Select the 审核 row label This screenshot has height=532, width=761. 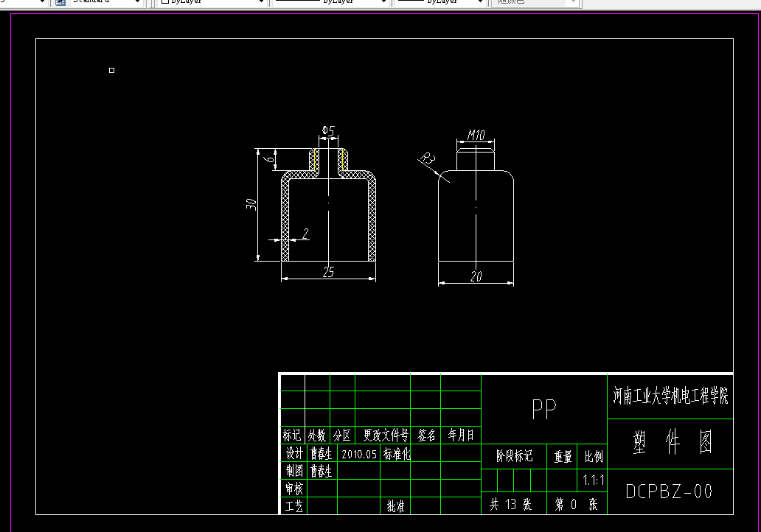294,489
